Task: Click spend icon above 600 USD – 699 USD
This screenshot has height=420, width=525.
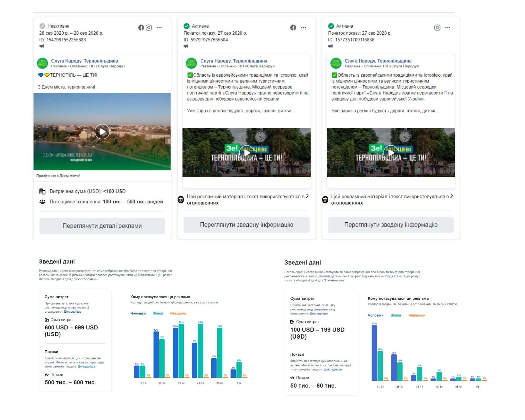Action: pos(47,320)
